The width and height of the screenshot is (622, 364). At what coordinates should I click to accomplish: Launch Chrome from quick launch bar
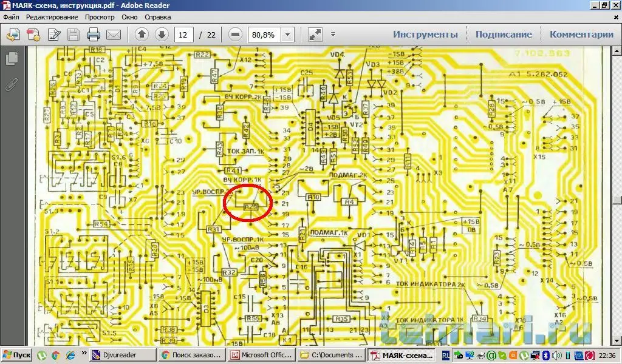(55, 356)
